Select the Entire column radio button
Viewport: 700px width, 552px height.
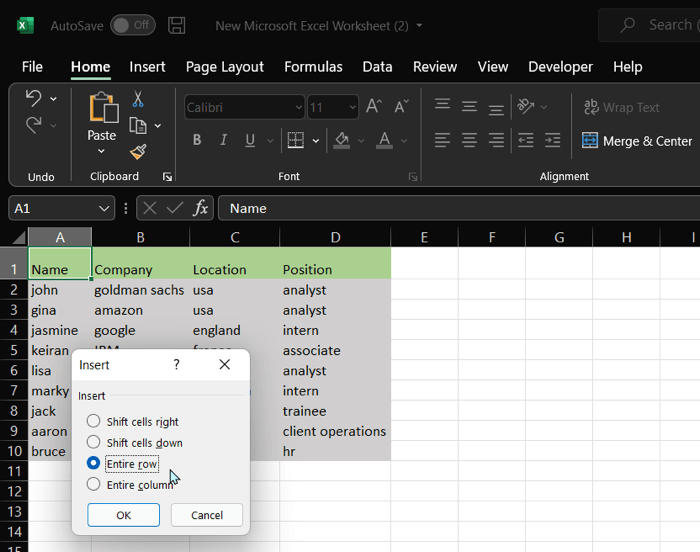click(x=94, y=485)
